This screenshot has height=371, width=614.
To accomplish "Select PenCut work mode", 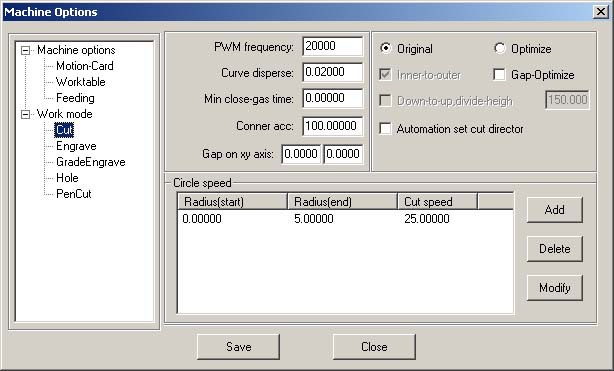I will (74, 194).
